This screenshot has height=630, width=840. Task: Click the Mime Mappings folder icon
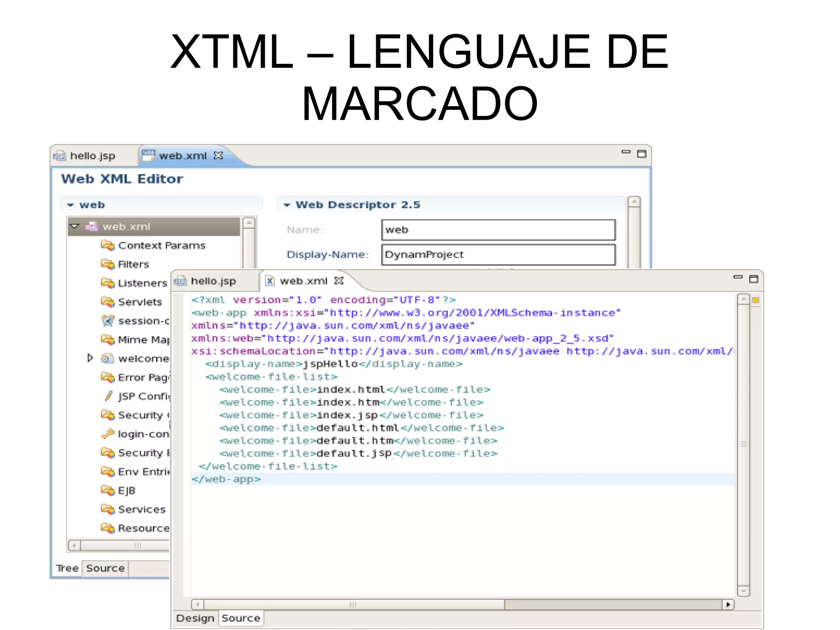[x=107, y=340]
